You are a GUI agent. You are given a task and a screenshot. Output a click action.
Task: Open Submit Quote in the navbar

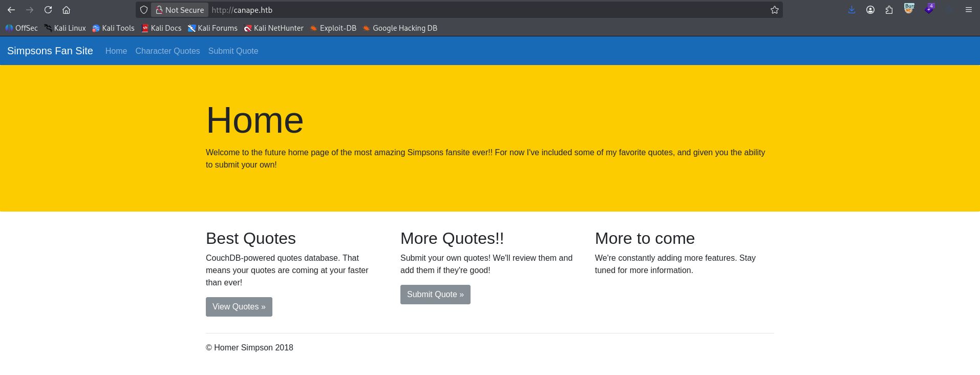[233, 51]
